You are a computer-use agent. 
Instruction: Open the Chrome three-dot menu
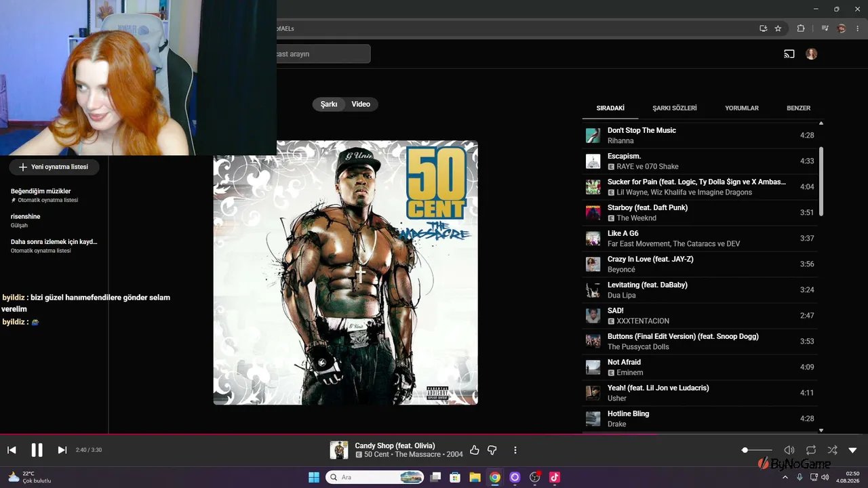tap(858, 28)
